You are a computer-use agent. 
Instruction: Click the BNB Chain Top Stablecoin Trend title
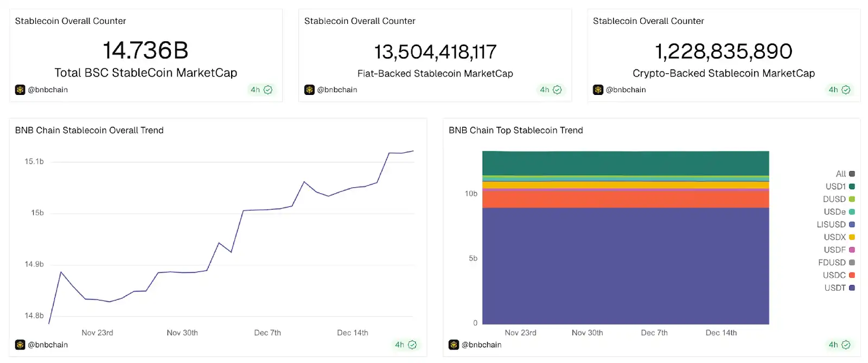(515, 130)
